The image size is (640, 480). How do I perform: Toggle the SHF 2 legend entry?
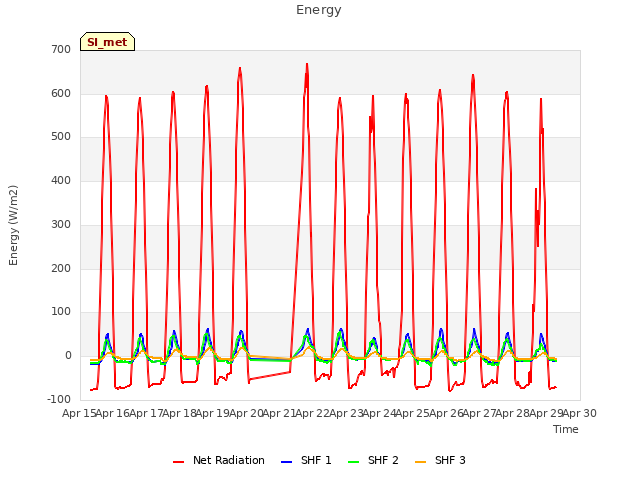pyautogui.click(x=373, y=460)
